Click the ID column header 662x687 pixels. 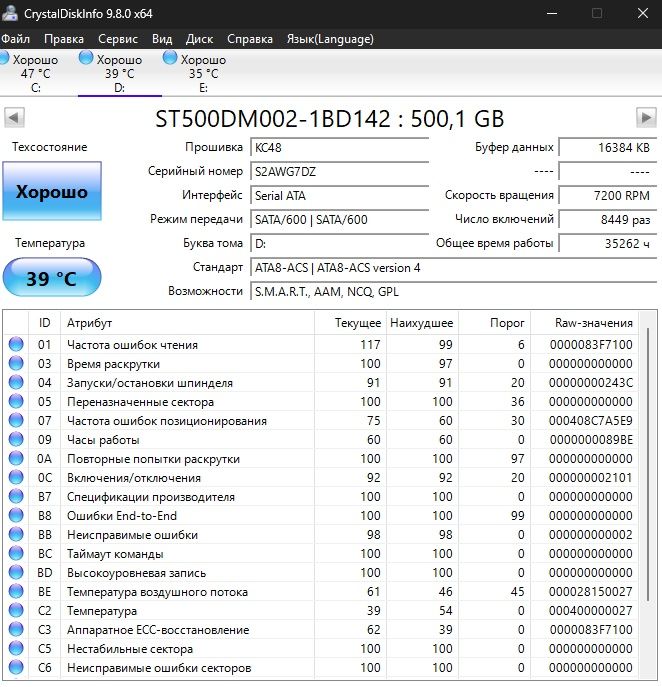tap(44, 323)
